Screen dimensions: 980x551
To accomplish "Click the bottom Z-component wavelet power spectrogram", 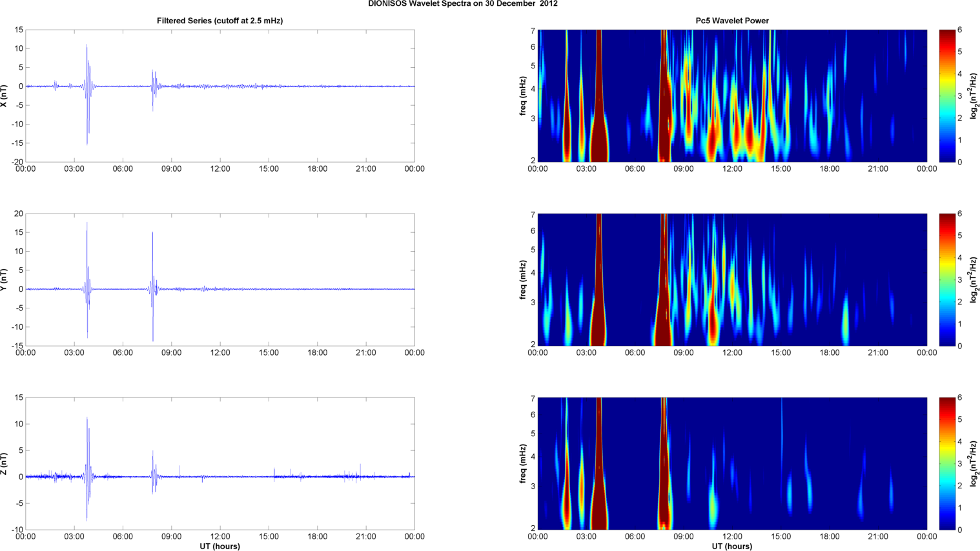I will [732, 463].
